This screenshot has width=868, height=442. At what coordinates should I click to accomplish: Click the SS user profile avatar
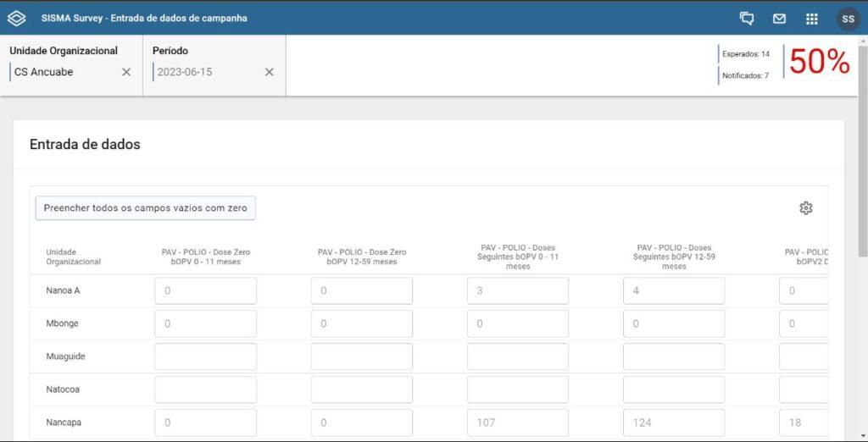click(848, 19)
